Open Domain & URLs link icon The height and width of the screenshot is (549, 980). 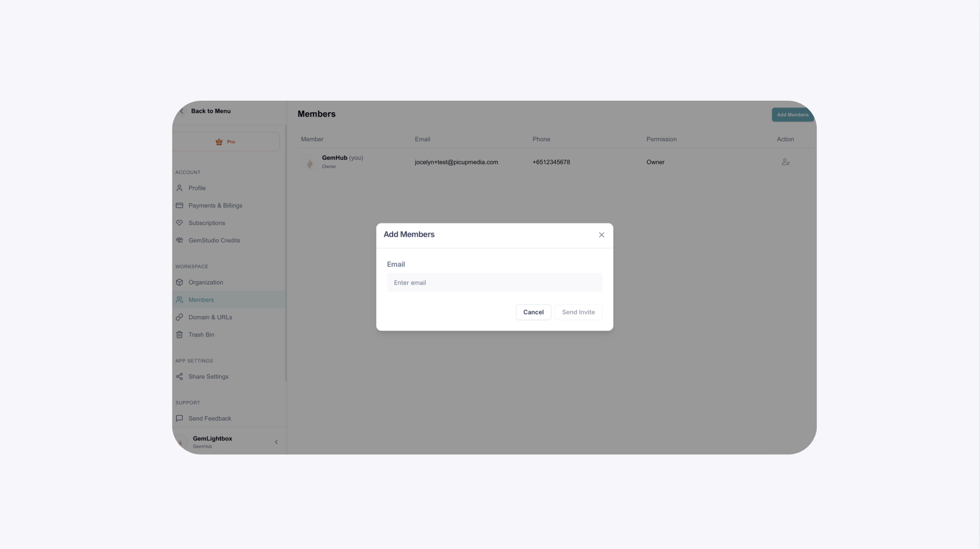[x=179, y=317]
